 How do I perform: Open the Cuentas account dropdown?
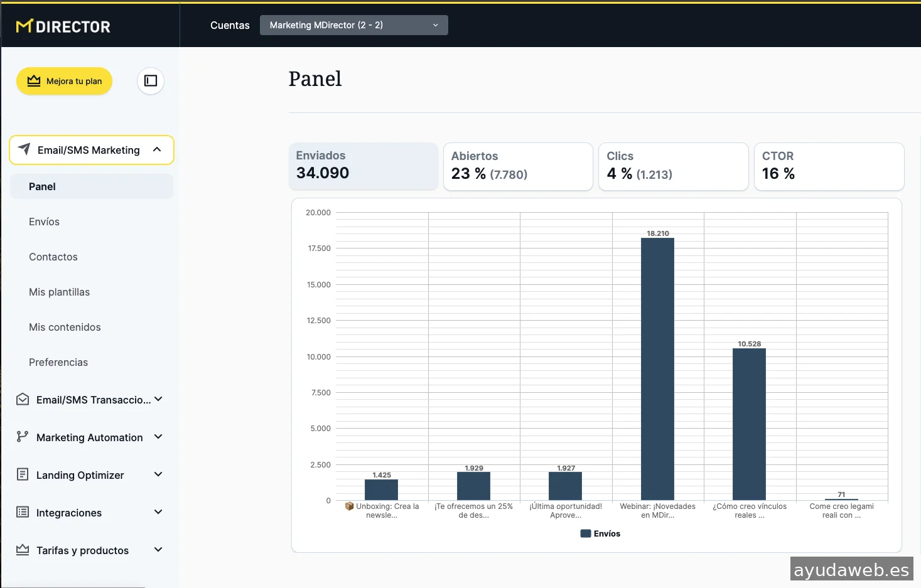[x=353, y=25]
